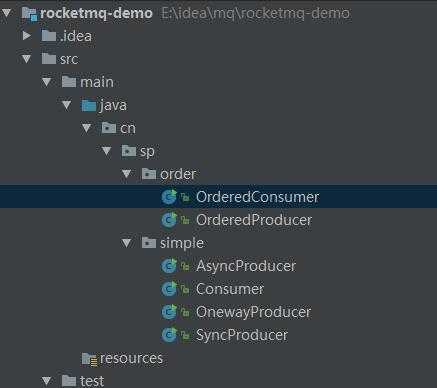Open the AsyncProducer class

point(246,266)
